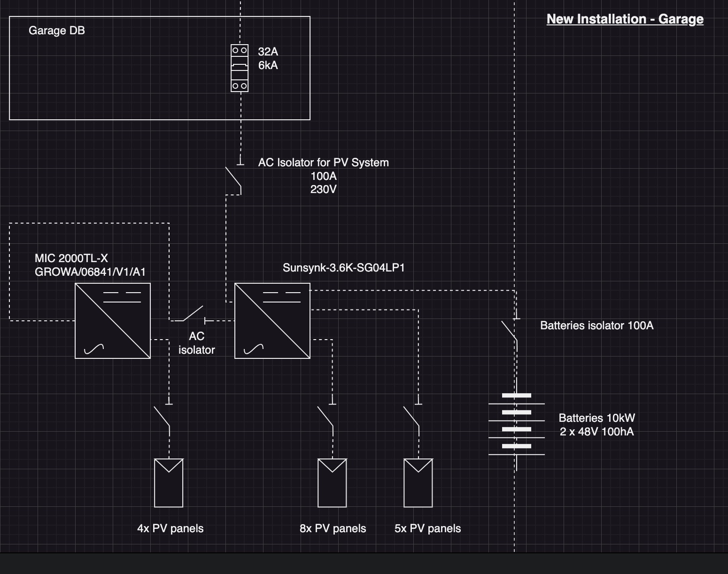Select the 230V label
Image resolution: width=728 pixels, height=574 pixels.
point(324,189)
